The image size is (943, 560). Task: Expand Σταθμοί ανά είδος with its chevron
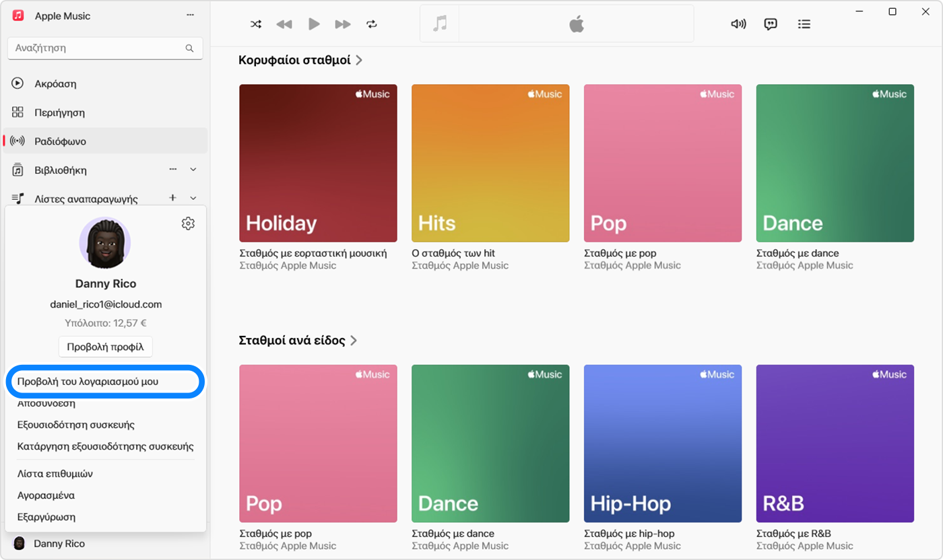pyautogui.click(x=354, y=341)
